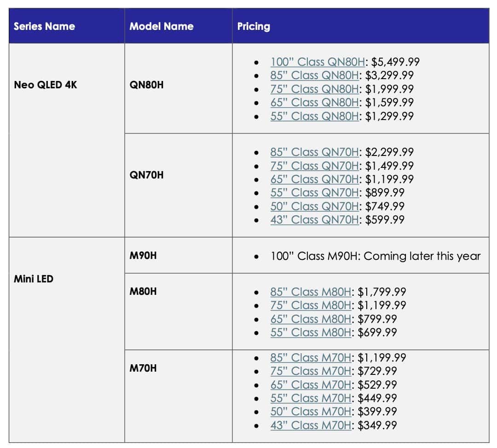This screenshot has height=448, width=497.
Task: Click the 75" Class QN70H link
Action: click(x=314, y=166)
